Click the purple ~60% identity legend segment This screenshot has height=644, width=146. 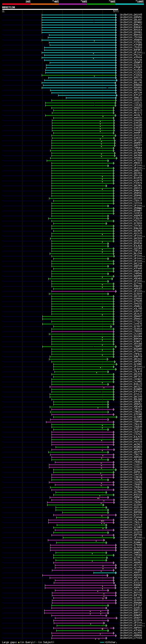click(x=73, y=4)
